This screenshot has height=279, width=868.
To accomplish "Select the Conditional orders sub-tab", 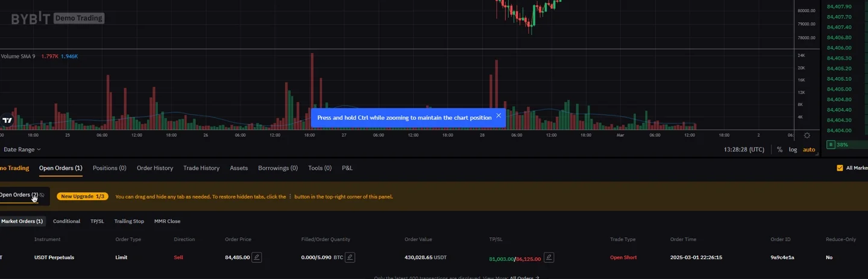I will [66, 221].
